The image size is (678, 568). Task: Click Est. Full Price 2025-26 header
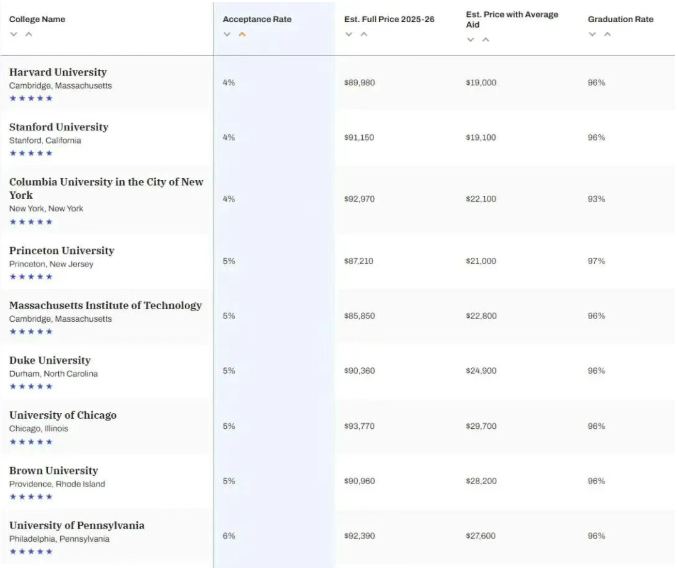click(389, 19)
